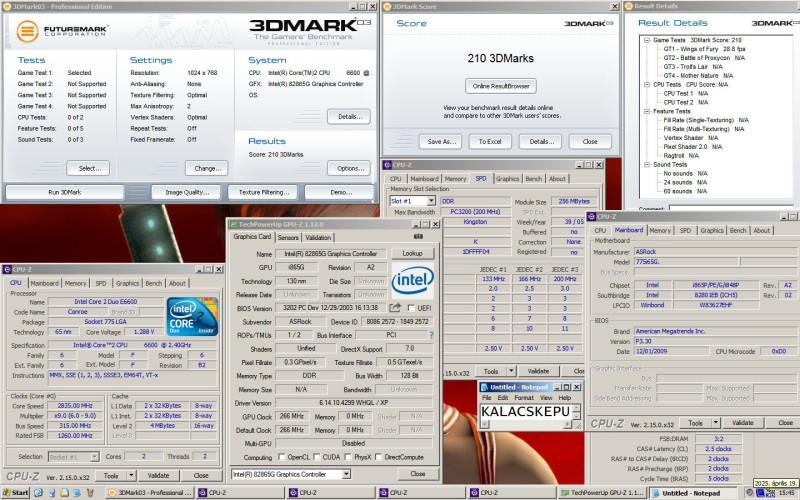Click the Select... tests button

88,168
